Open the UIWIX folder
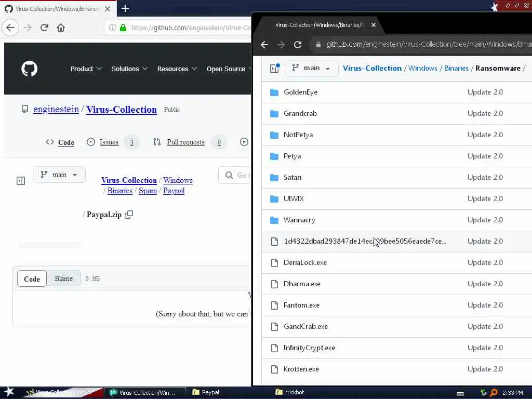 click(294, 199)
